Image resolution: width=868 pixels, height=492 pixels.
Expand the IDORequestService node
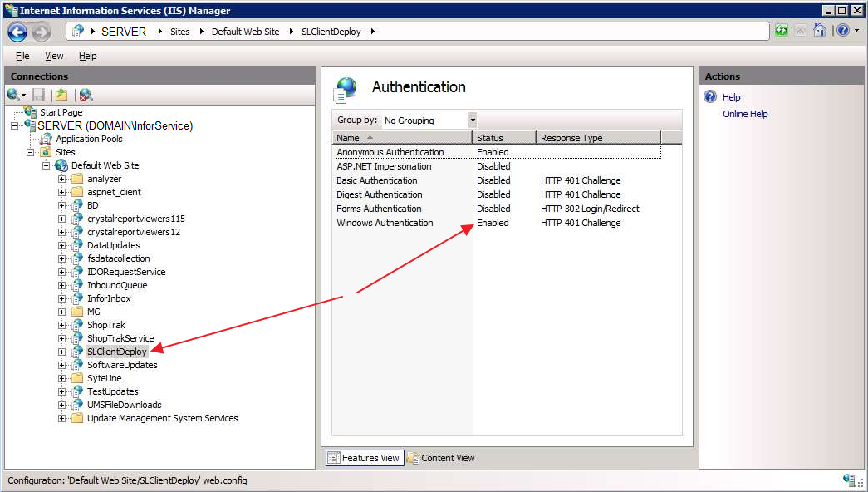62,272
